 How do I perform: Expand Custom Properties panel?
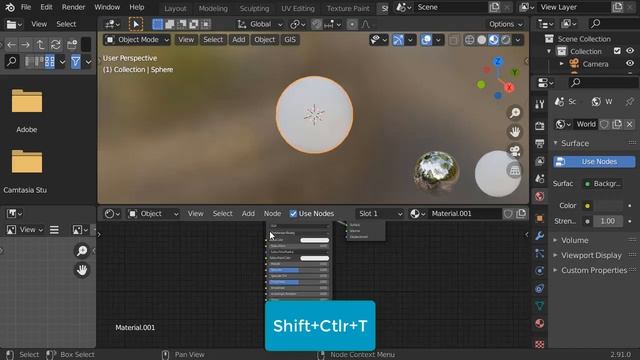tap(594, 270)
